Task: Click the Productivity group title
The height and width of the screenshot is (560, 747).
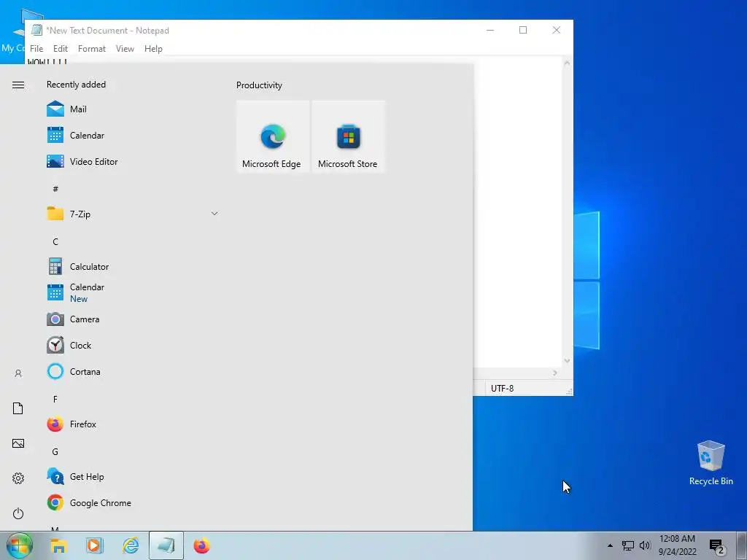Action: [259, 85]
